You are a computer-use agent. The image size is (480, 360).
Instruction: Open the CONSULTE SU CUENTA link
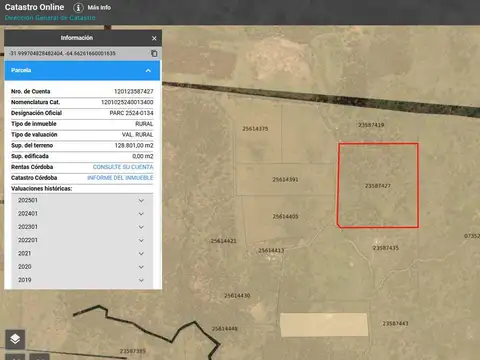coord(123,167)
